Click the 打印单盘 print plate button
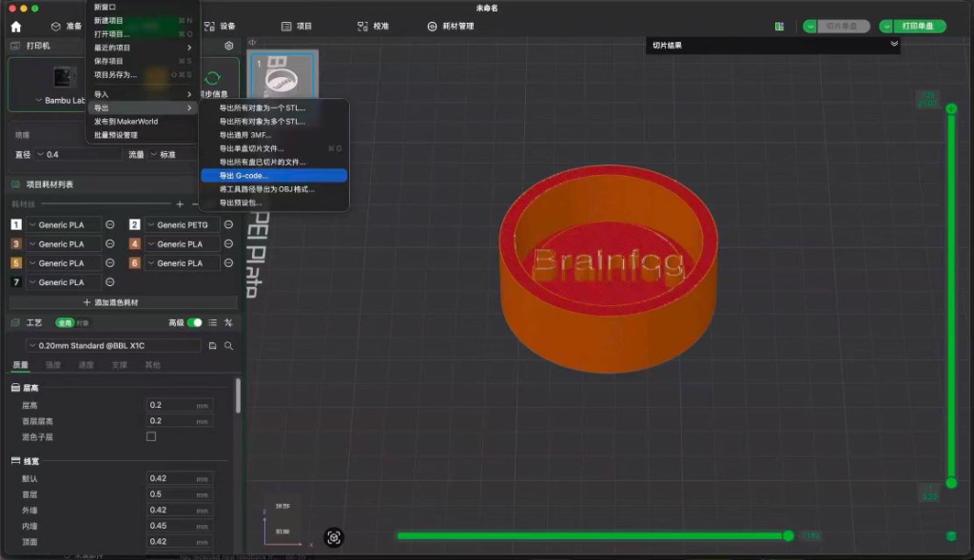The image size is (974, 560). pos(920,26)
